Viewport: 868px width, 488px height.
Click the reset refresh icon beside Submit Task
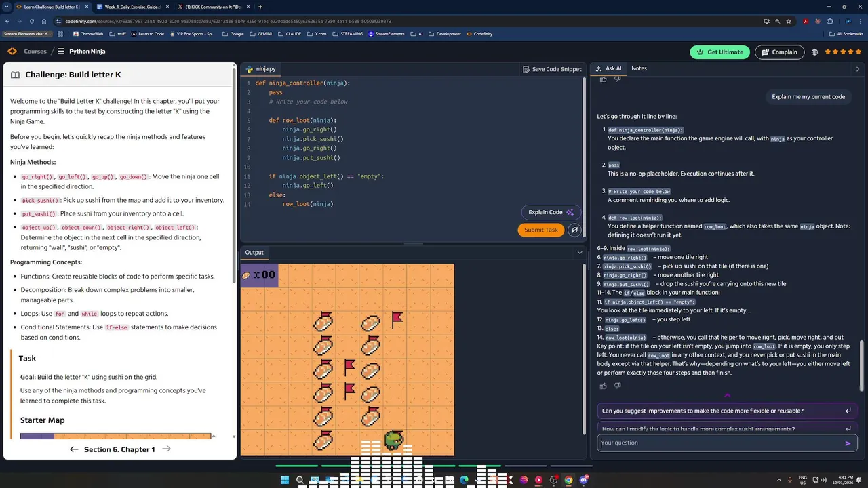coord(574,230)
